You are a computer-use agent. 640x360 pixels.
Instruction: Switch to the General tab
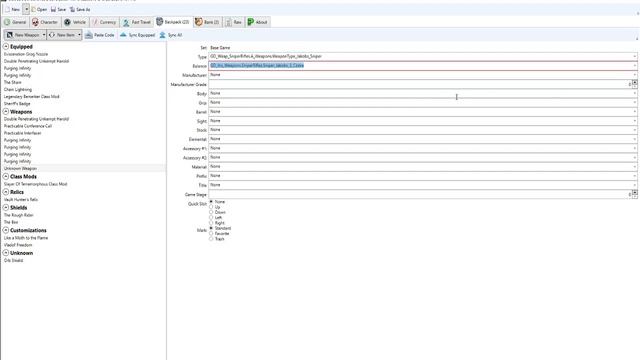coord(15,22)
